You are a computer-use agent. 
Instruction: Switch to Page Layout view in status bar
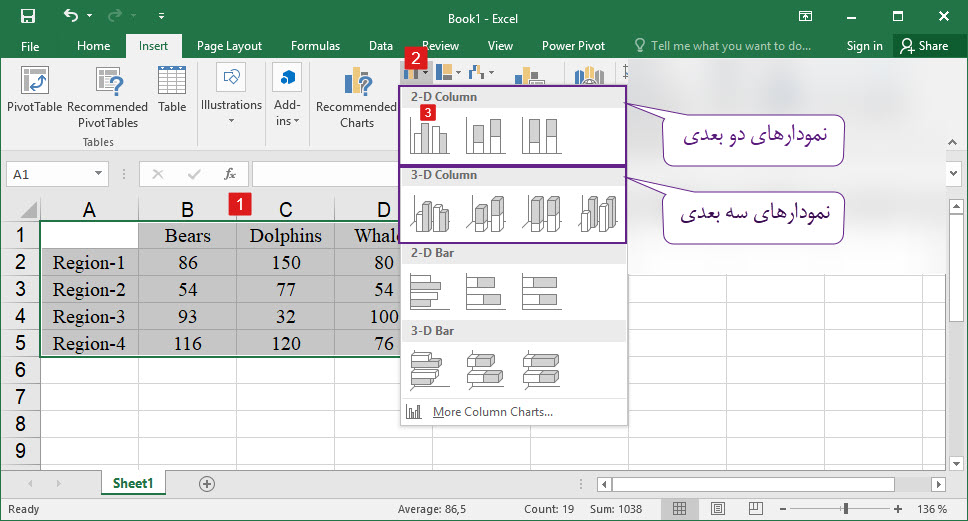pos(717,509)
